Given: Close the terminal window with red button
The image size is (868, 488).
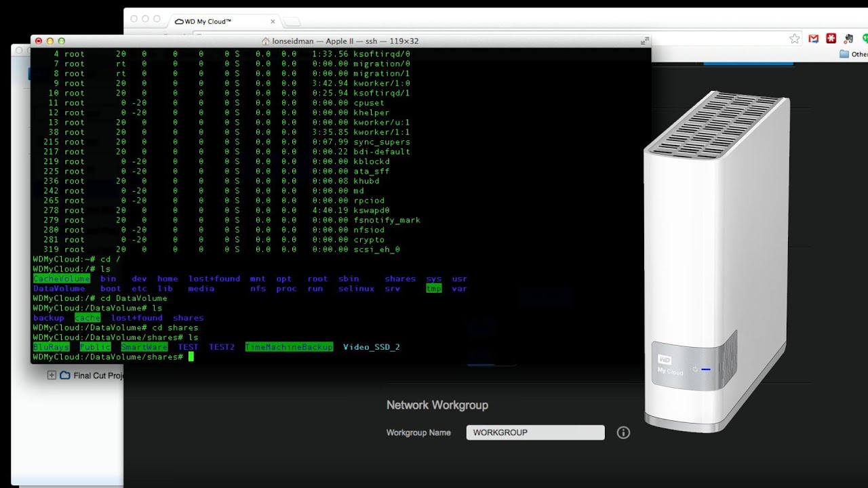Looking at the screenshot, I should [39, 41].
